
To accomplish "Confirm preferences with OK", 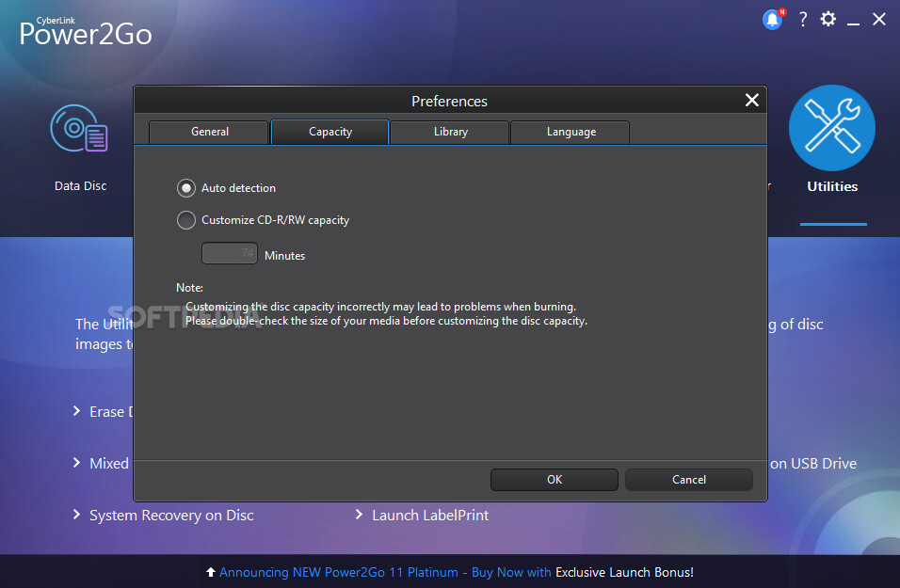I will (x=554, y=480).
